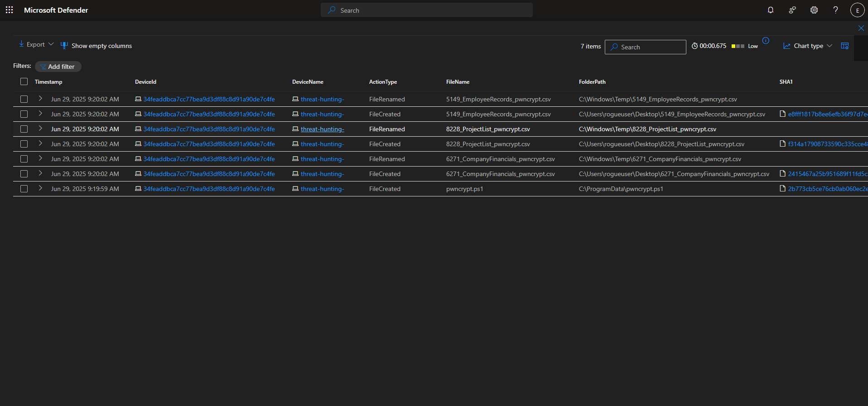Click the file icon beside SHA1 2b773cb5ce

click(x=782, y=188)
